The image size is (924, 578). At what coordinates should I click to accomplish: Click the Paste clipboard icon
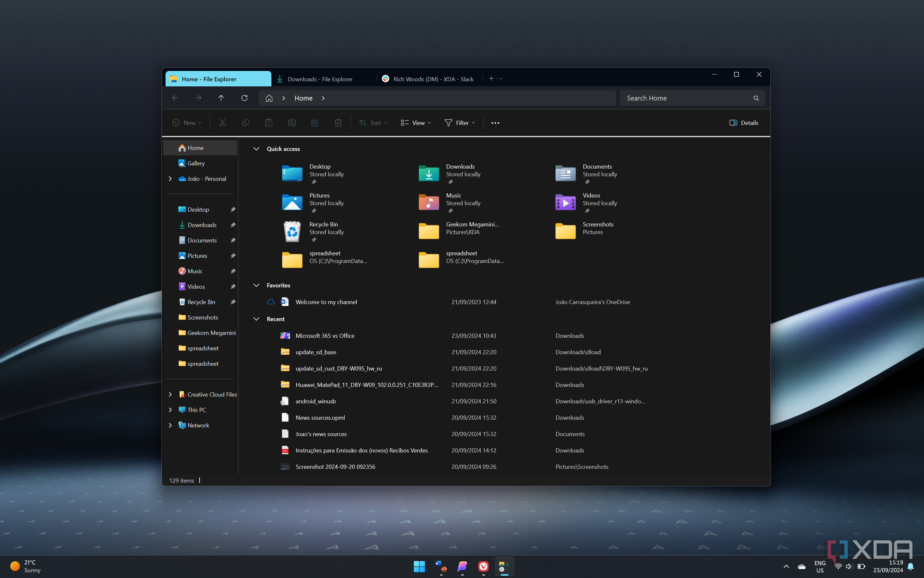(x=269, y=123)
